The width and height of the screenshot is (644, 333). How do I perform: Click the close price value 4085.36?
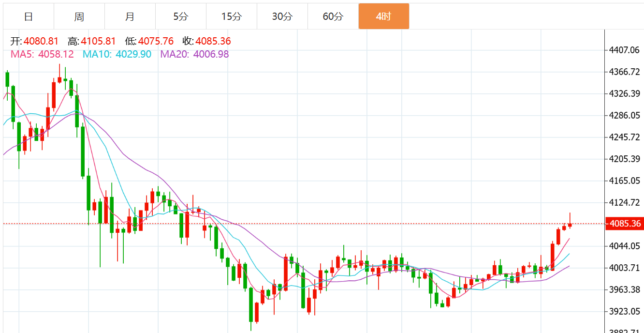click(x=213, y=41)
